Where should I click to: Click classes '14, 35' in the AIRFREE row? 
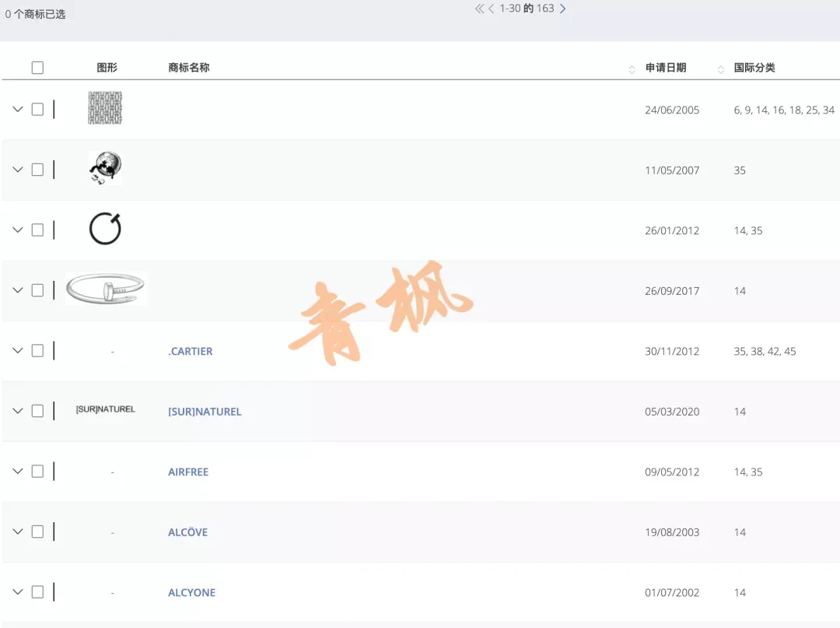[x=748, y=472]
